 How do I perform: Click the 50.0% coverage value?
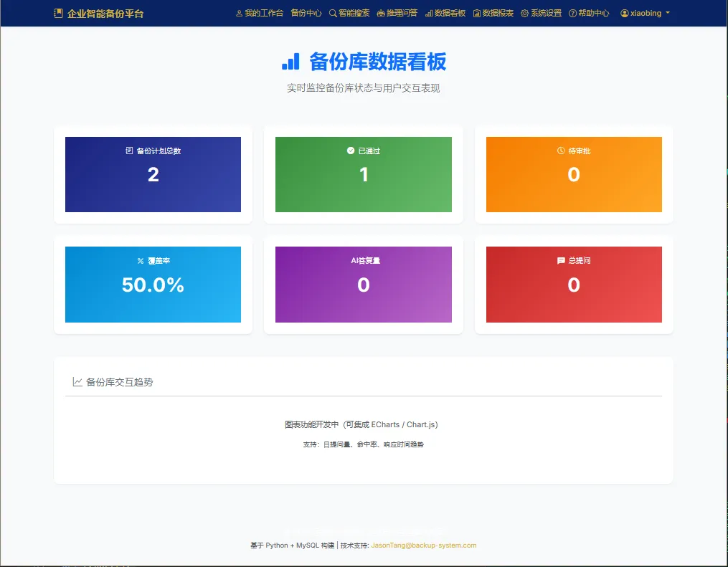(153, 285)
